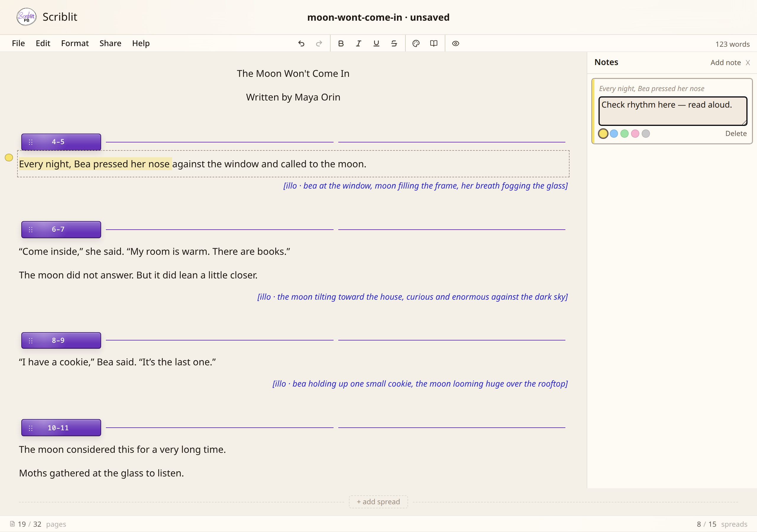Close the Notes panel with X
Image resolution: width=757 pixels, height=532 pixels.
[748, 63]
